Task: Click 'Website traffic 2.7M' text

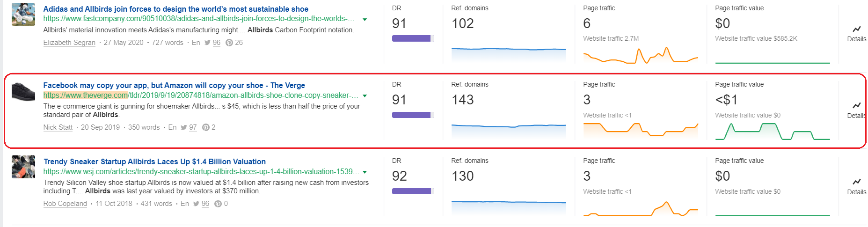Action: click(611, 38)
